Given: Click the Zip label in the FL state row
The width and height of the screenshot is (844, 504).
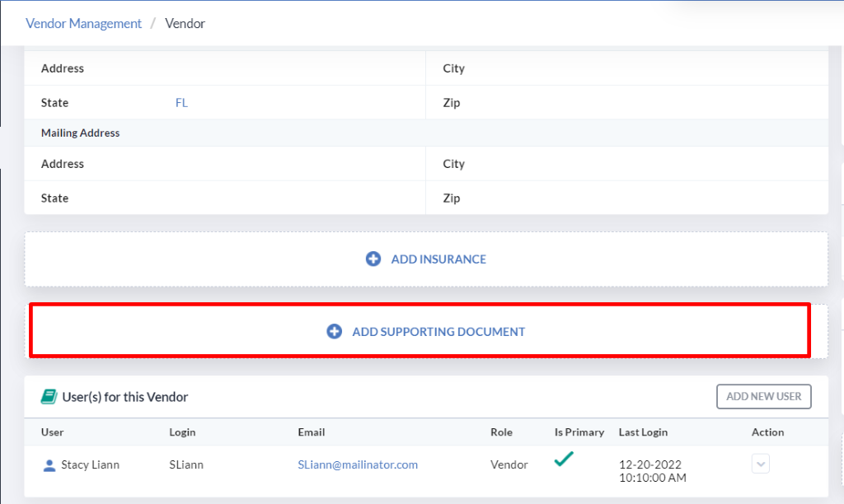Looking at the screenshot, I should click(451, 103).
